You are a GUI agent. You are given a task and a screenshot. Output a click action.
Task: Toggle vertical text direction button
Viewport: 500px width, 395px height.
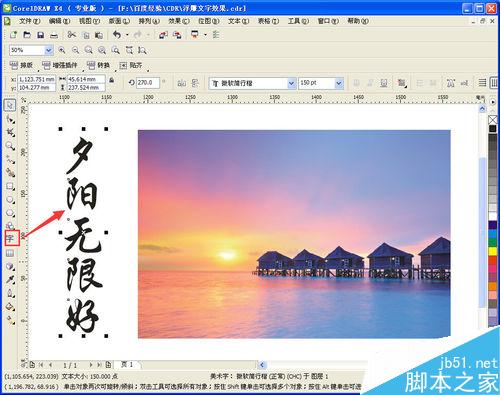point(494,82)
